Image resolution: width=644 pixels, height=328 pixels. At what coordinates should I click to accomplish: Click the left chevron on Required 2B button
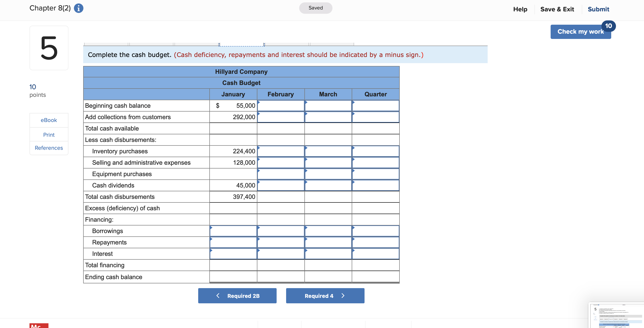(x=218, y=295)
